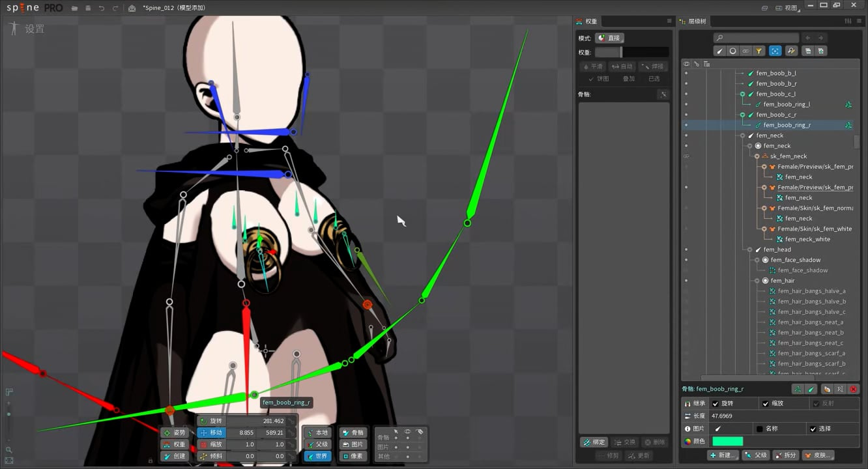Viewport: 868px width, 469px height.
Task: Select the 姿势 pose tool
Action: click(174, 433)
